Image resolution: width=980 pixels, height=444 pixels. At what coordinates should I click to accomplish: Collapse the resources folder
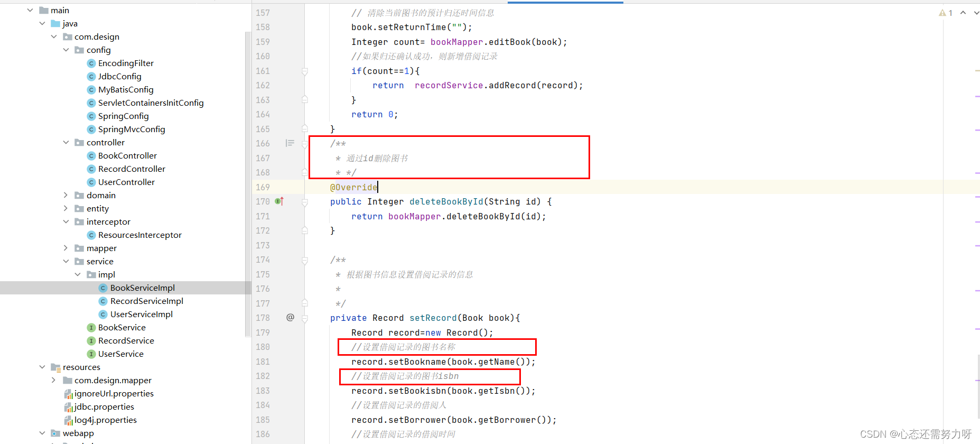pos(42,367)
